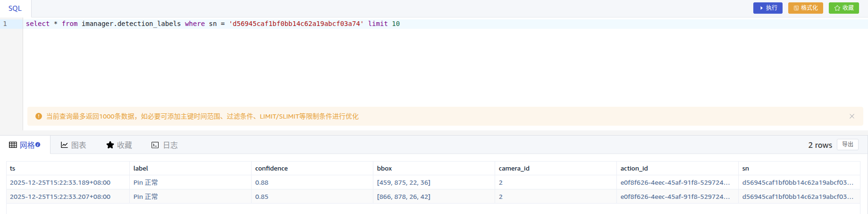Open the 收藏 favorites tab below editor
Screen dimensions: 868x214
click(x=119, y=145)
